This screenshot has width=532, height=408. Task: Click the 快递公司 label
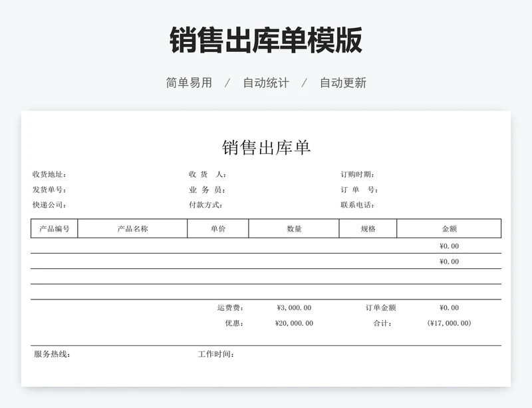click(x=49, y=205)
